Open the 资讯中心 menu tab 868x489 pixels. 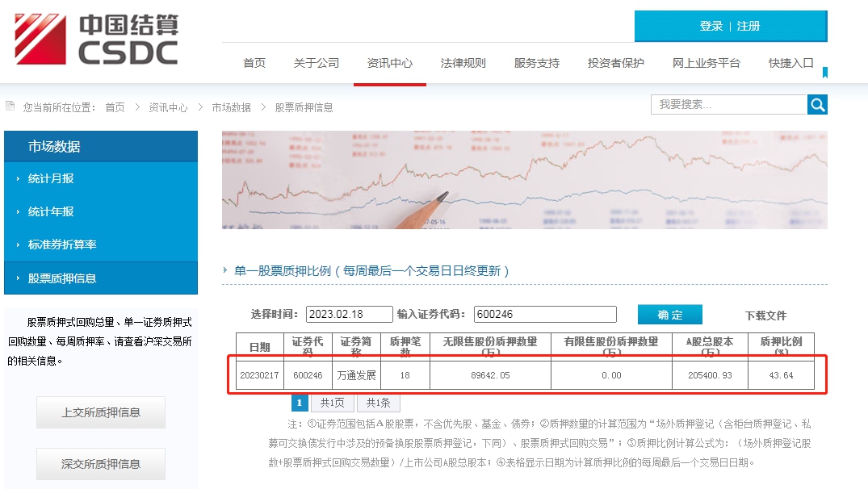point(389,63)
